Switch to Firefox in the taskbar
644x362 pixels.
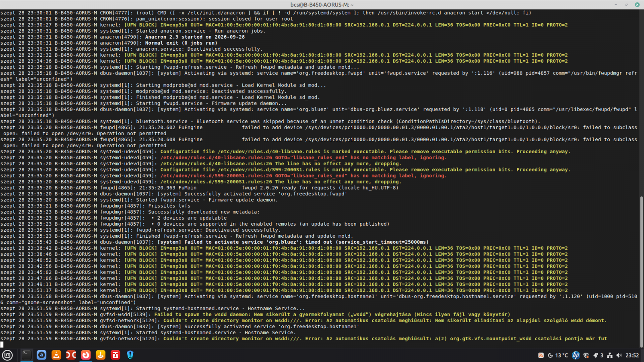[x=86, y=355]
